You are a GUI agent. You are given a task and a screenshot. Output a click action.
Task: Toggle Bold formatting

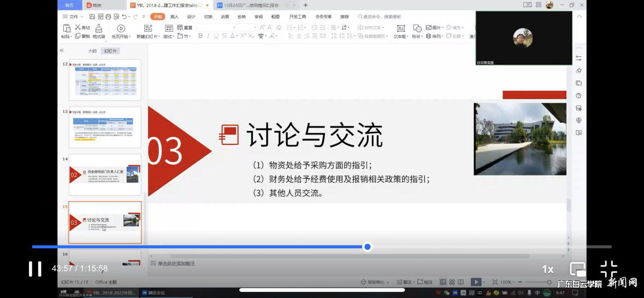[x=200, y=36]
